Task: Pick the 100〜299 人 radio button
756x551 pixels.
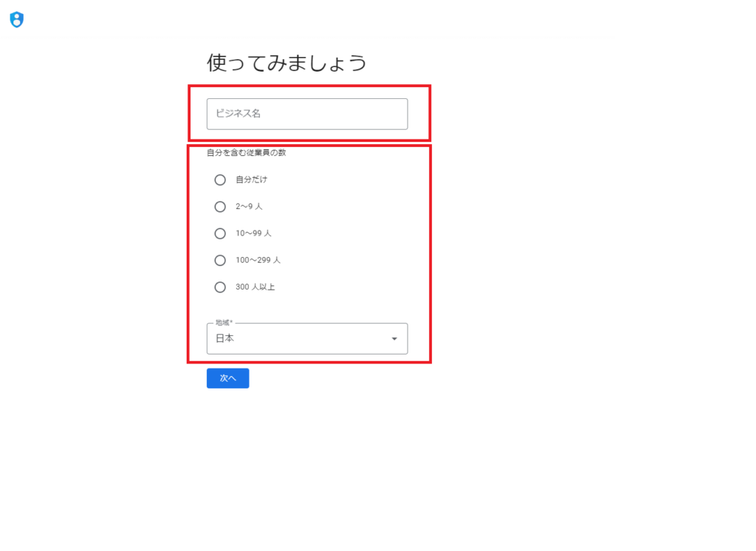Action: pos(220,260)
